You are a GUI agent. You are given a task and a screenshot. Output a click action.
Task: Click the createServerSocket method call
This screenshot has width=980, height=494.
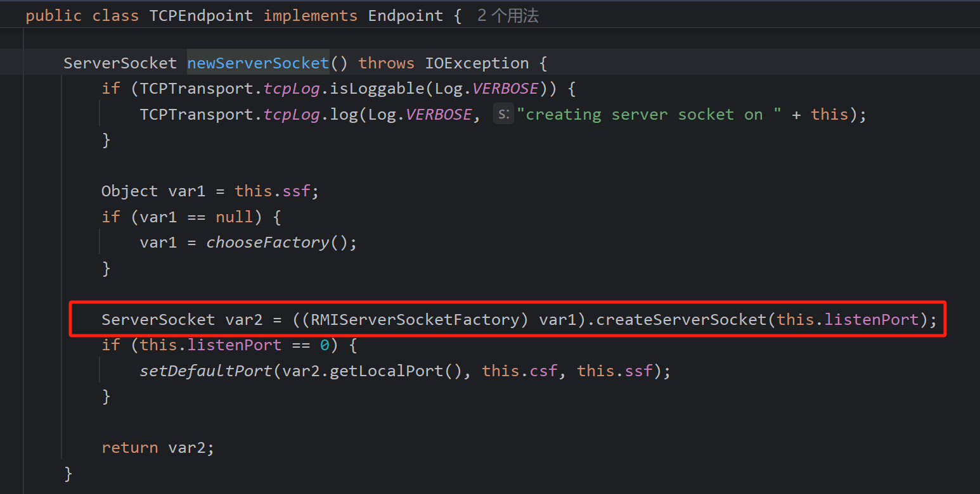681,320
